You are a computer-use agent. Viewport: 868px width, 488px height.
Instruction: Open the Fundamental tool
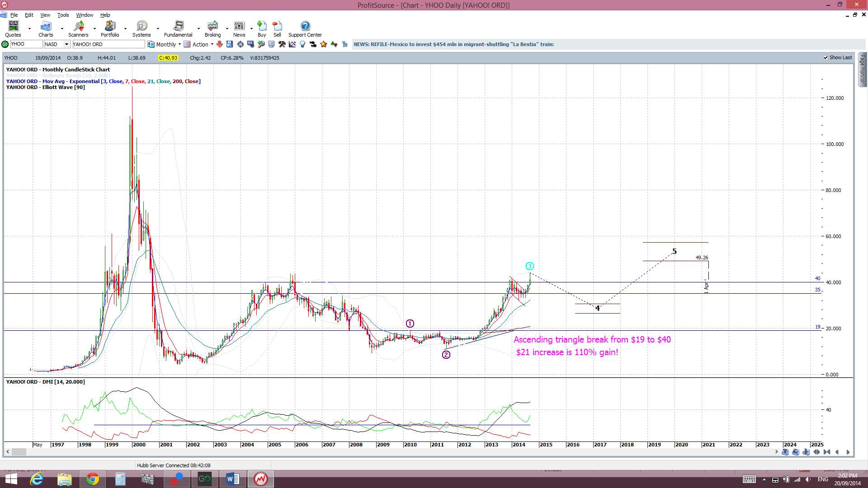tap(178, 29)
